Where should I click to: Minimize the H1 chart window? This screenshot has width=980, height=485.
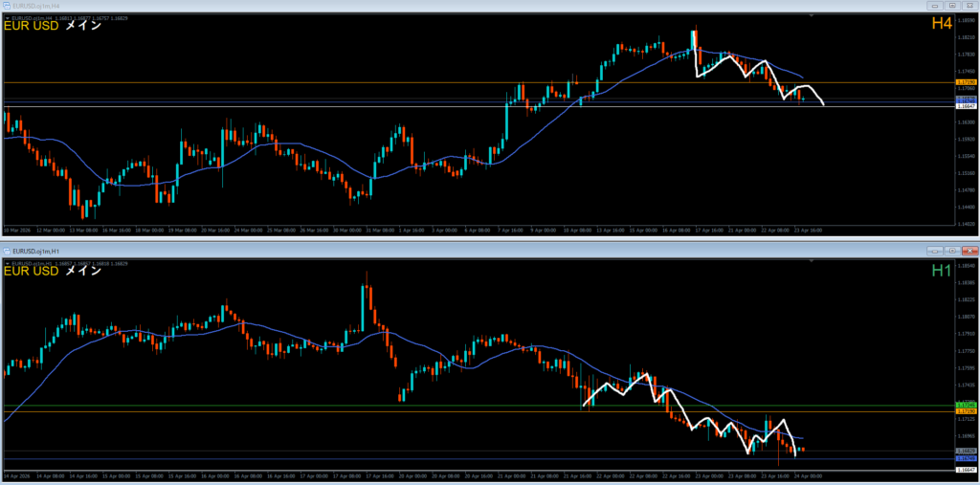pos(935,250)
